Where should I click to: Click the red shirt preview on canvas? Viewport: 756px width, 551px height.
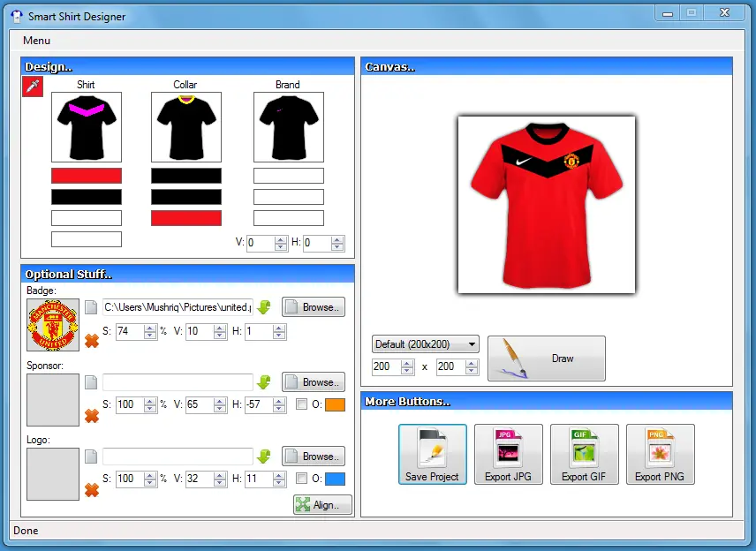click(x=547, y=204)
